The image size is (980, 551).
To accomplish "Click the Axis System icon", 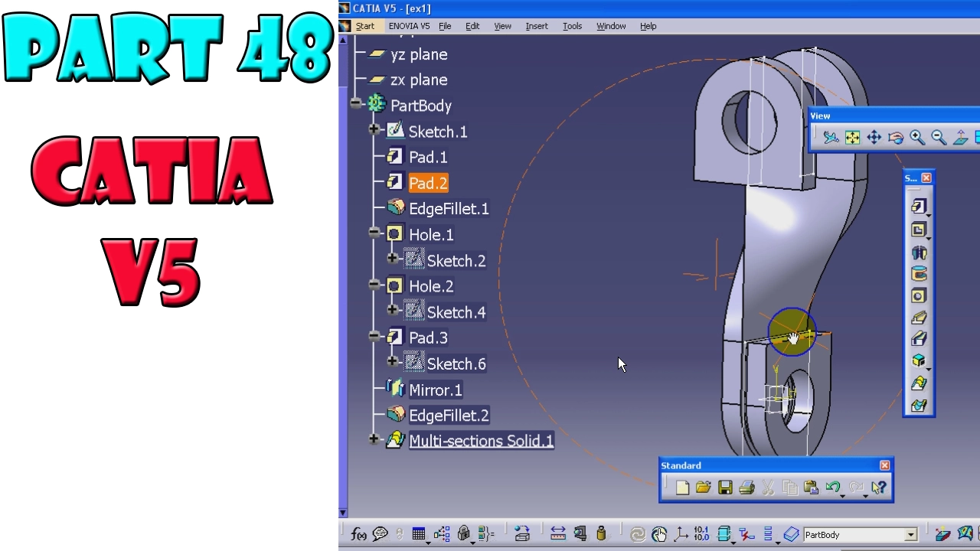I will coord(680,534).
